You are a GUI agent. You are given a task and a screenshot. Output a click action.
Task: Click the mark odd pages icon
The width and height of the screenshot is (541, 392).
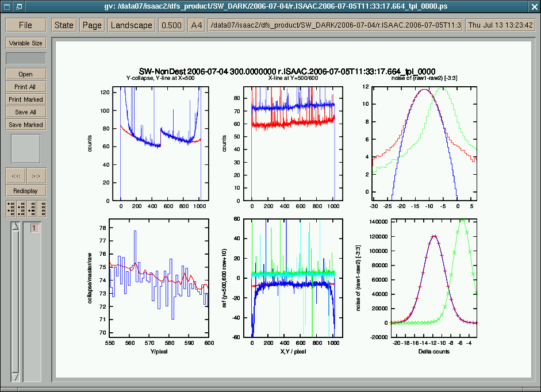pos(11,208)
